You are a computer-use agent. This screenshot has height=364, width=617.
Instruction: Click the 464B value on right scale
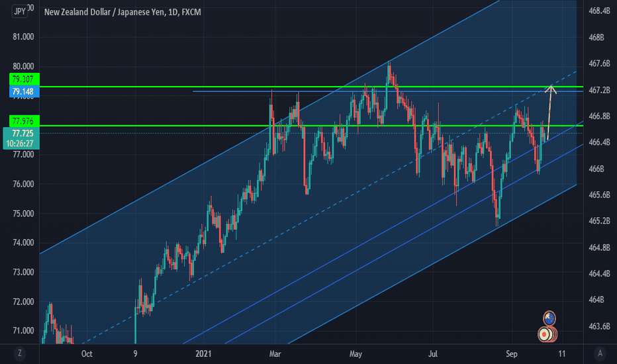(x=596, y=300)
